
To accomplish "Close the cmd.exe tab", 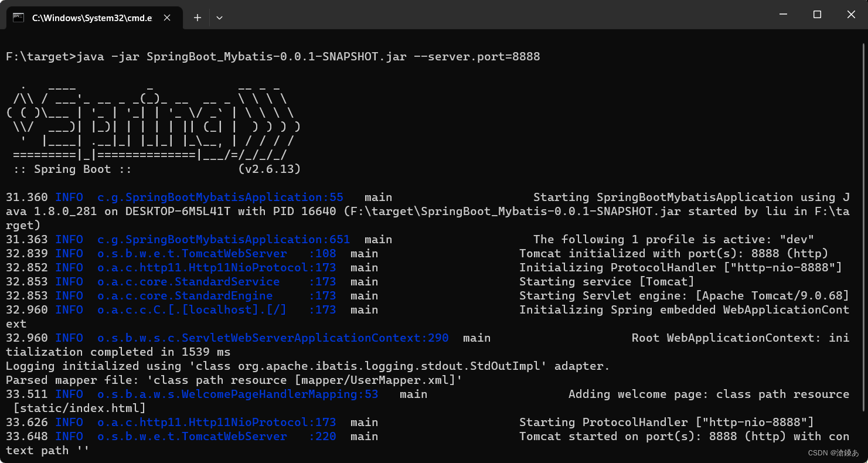I will tap(167, 18).
